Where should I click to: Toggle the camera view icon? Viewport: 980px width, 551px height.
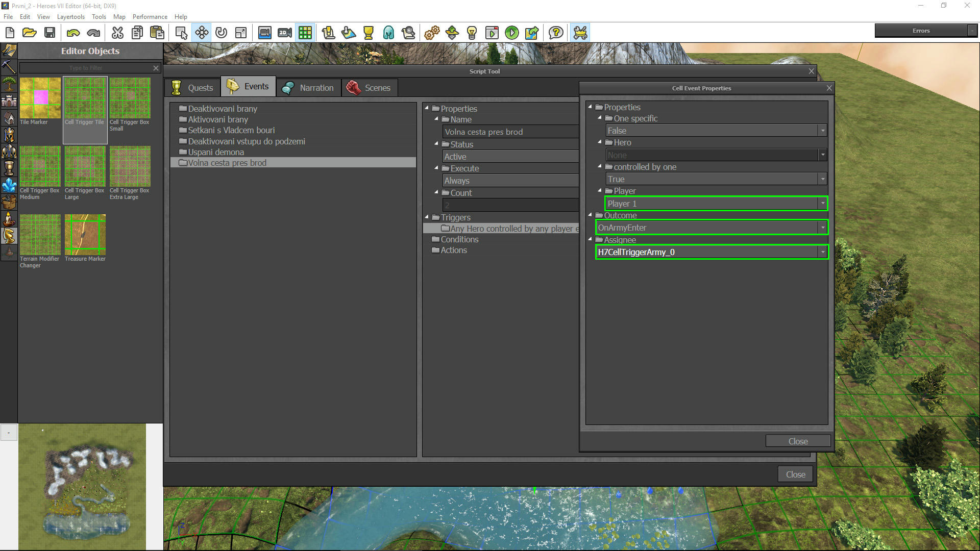coord(264,33)
